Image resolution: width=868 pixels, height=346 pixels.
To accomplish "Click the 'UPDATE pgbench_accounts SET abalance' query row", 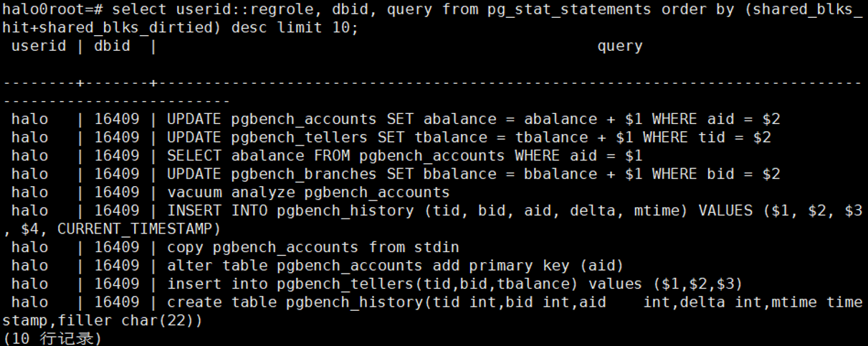I will (x=473, y=119).
